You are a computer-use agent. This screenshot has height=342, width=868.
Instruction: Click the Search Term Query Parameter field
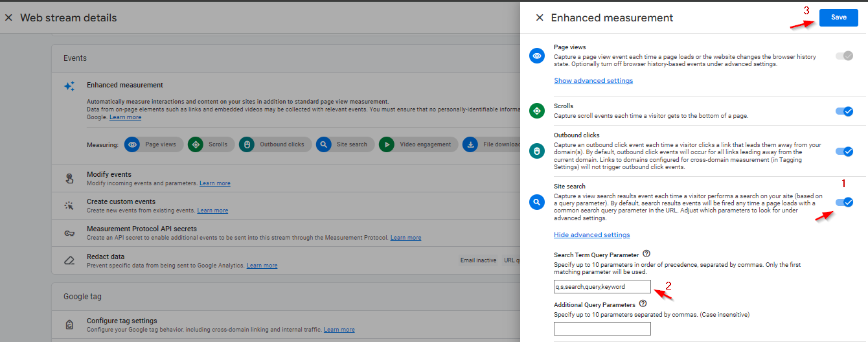point(602,286)
